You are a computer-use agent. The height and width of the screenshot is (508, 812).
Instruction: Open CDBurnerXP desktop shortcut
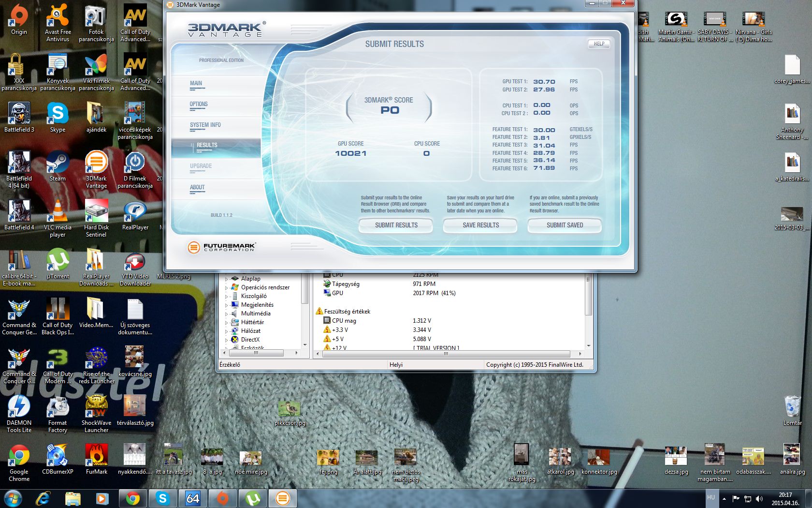point(58,459)
